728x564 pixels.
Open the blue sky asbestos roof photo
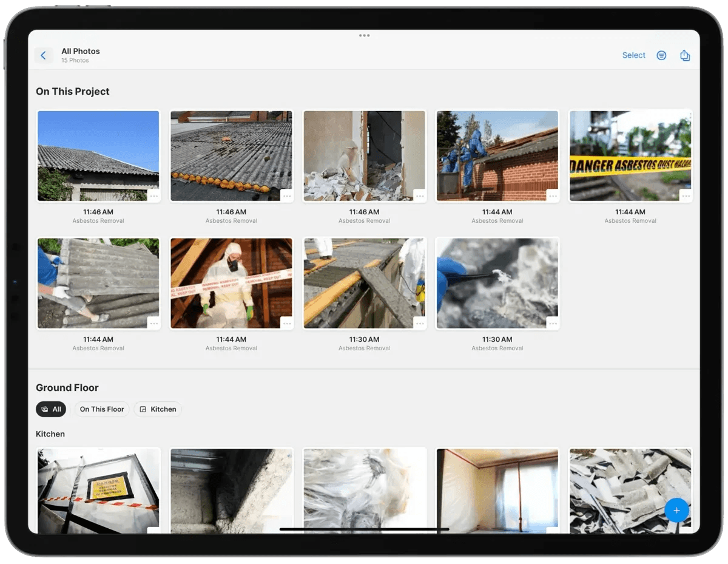point(98,155)
